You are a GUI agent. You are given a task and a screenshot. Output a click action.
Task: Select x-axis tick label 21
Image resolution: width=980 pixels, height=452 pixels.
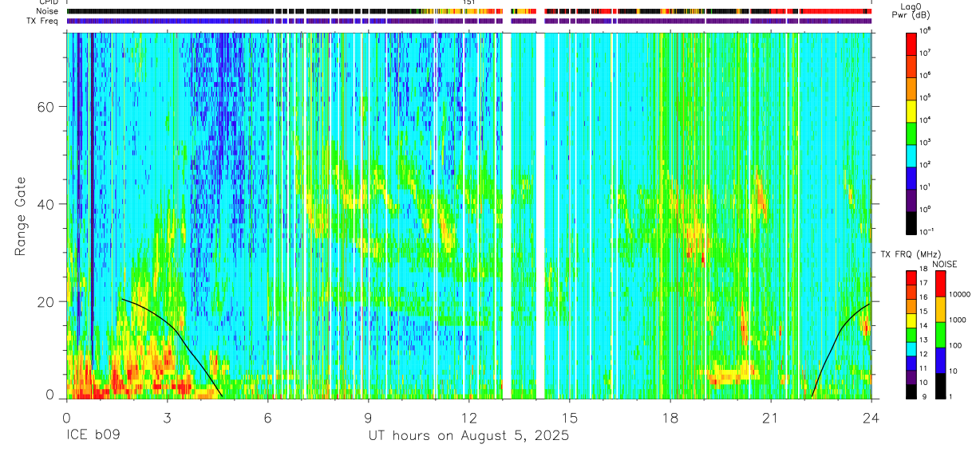770,416
